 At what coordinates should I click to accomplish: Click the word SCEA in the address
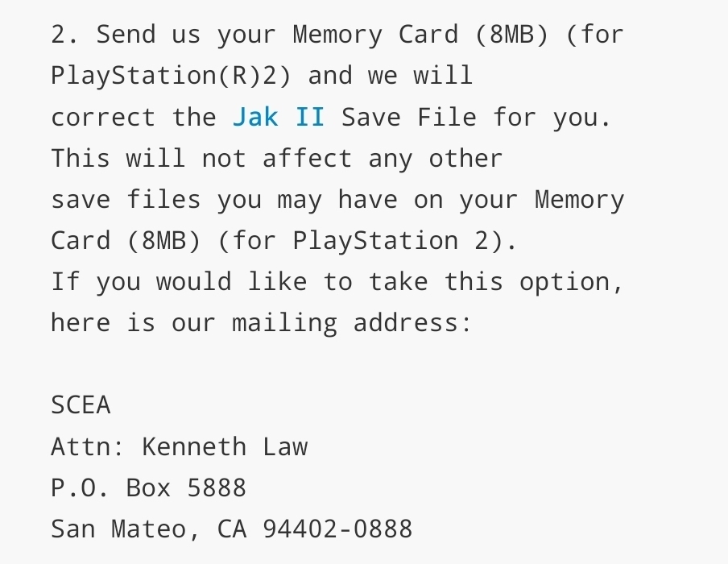[x=81, y=405]
